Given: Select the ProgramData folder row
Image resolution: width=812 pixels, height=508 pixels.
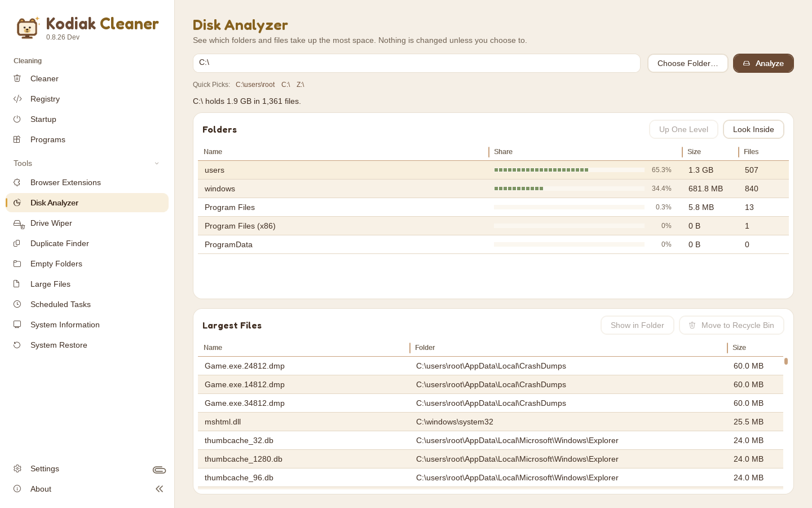Looking at the screenshot, I should [x=493, y=244].
